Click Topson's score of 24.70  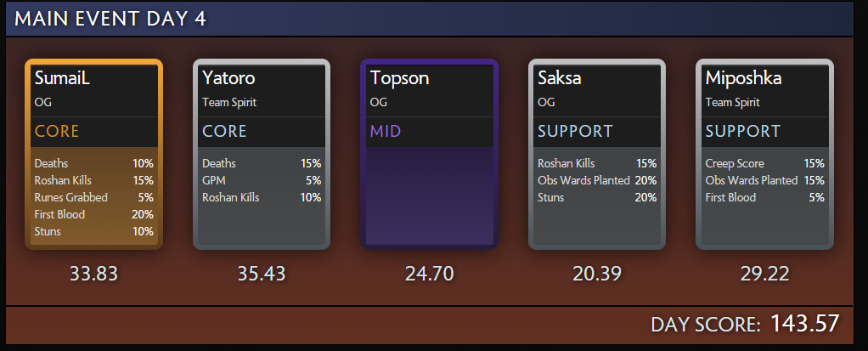coord(429,274)
